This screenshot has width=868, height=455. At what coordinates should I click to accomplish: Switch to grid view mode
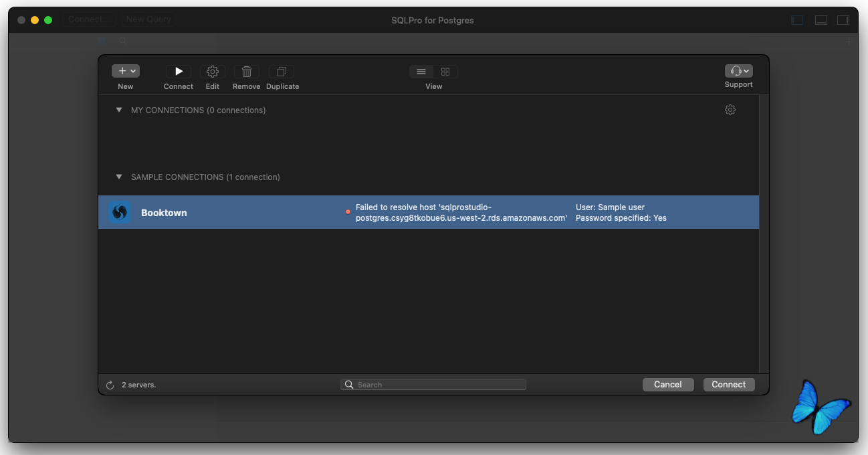(445, 72)
